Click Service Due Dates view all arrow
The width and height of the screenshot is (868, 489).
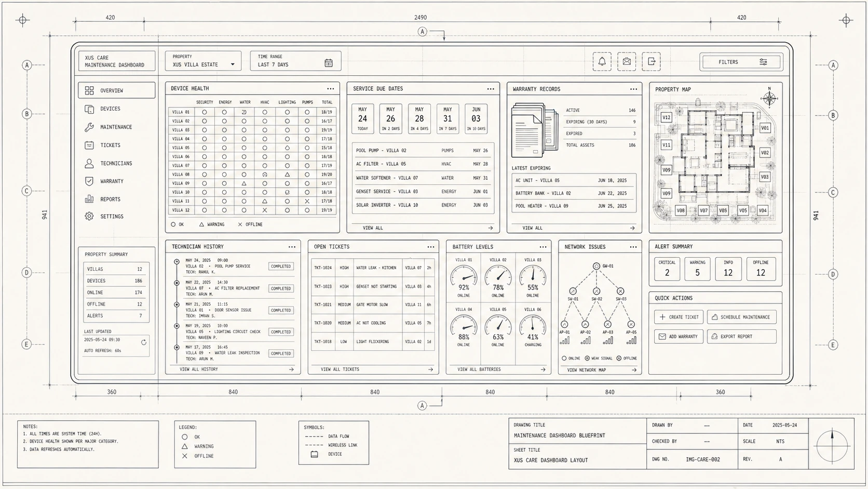click(490, 228)
